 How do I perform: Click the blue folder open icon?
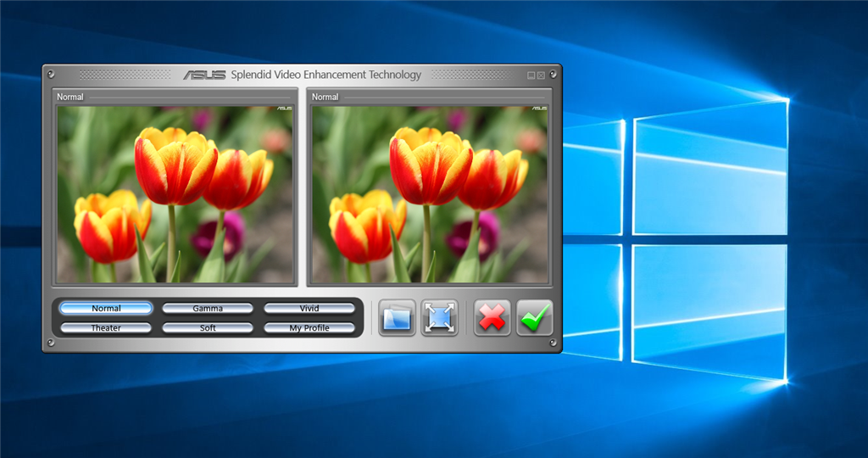(397, 318)
